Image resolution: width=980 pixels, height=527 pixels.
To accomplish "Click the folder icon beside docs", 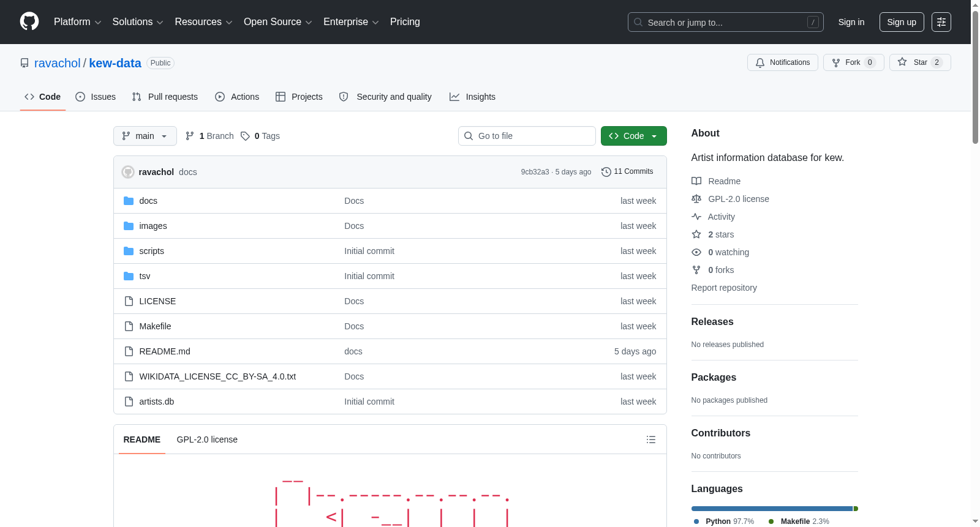I will coord(129,201).
